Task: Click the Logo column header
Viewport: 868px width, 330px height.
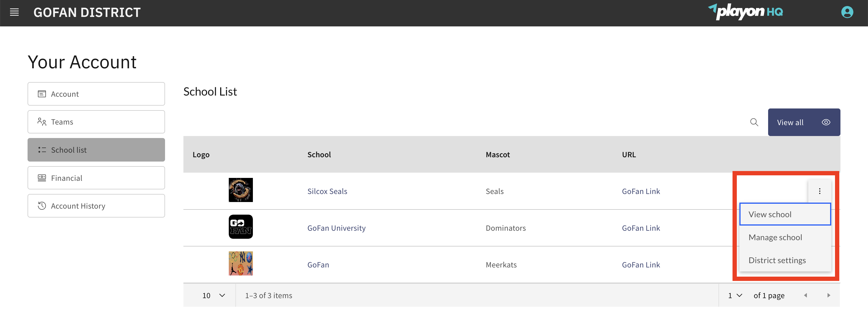Action: (201, 155)
